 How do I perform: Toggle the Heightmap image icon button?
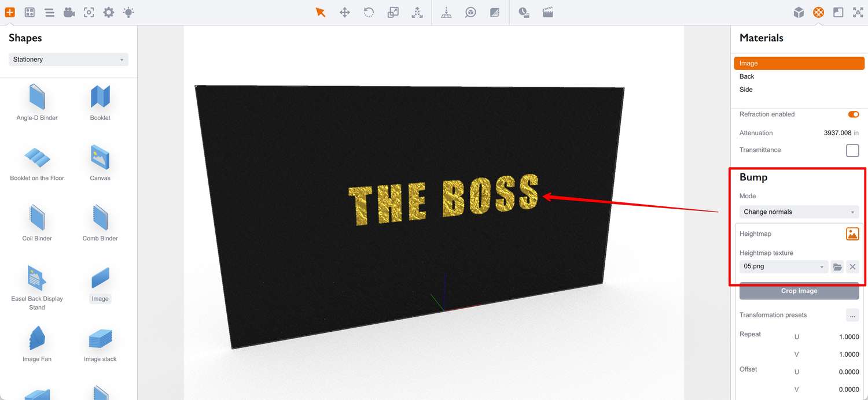(852, 234)
